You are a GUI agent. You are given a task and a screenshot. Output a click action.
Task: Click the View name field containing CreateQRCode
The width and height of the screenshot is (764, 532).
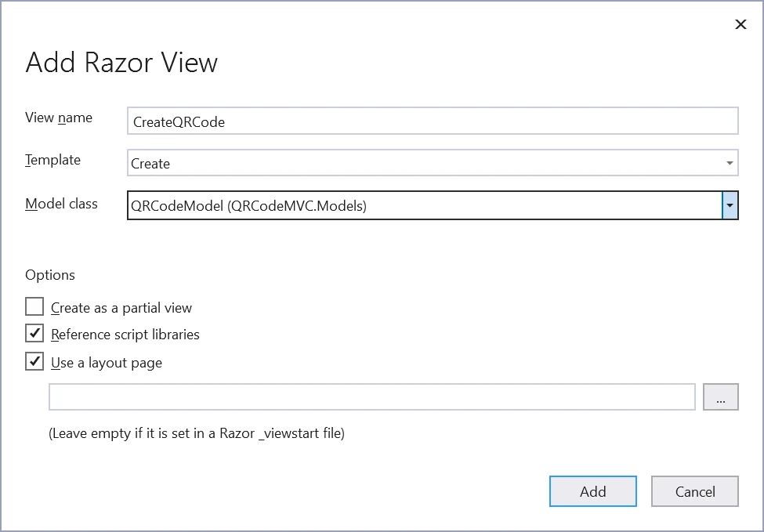(433, 121)
